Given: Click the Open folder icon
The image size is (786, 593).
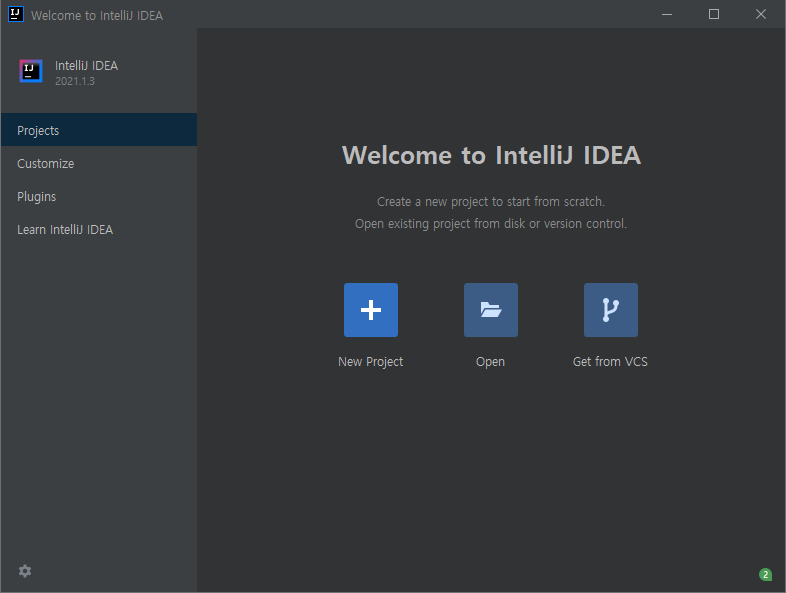Looking at the screenshot, I should [x=491, y=310].
